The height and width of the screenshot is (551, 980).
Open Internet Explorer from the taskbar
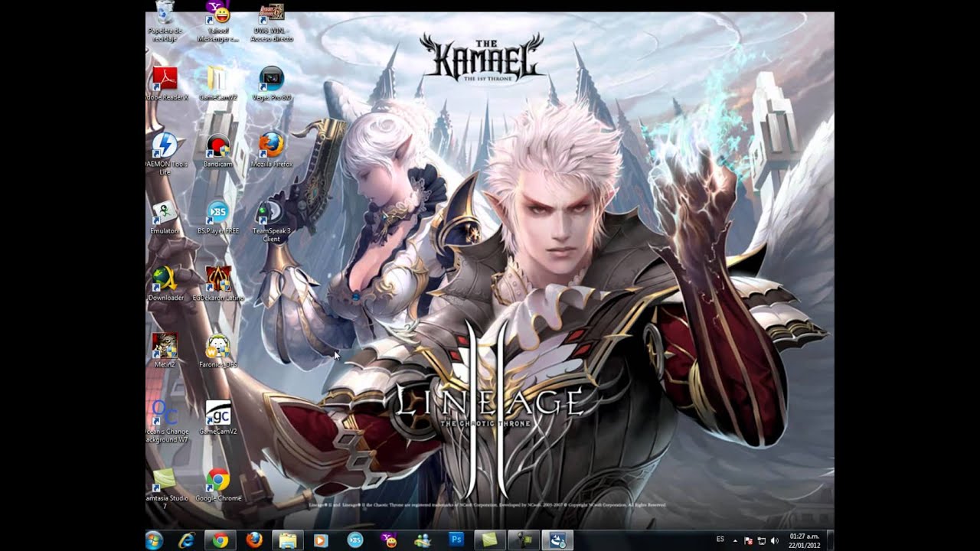pos(186,540)
